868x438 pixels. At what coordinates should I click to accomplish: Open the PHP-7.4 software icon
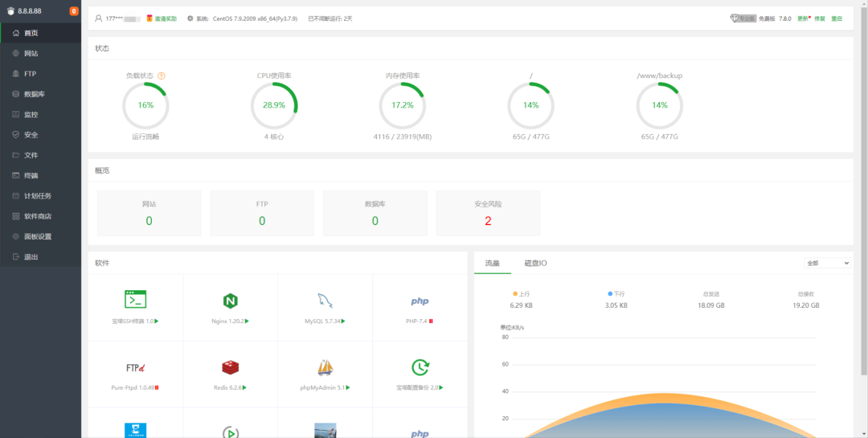pos(420,301)
